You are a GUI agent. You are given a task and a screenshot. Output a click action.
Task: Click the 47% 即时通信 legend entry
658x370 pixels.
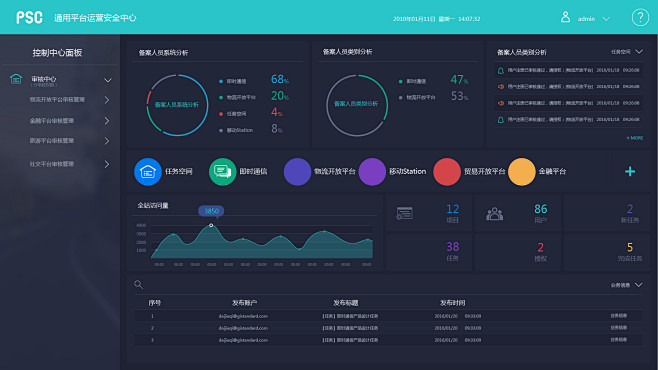click(433, 80)
